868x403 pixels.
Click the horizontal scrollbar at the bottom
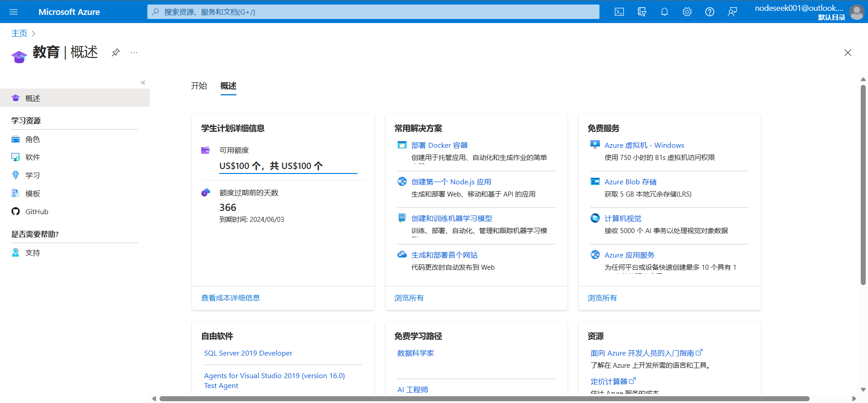484,398
